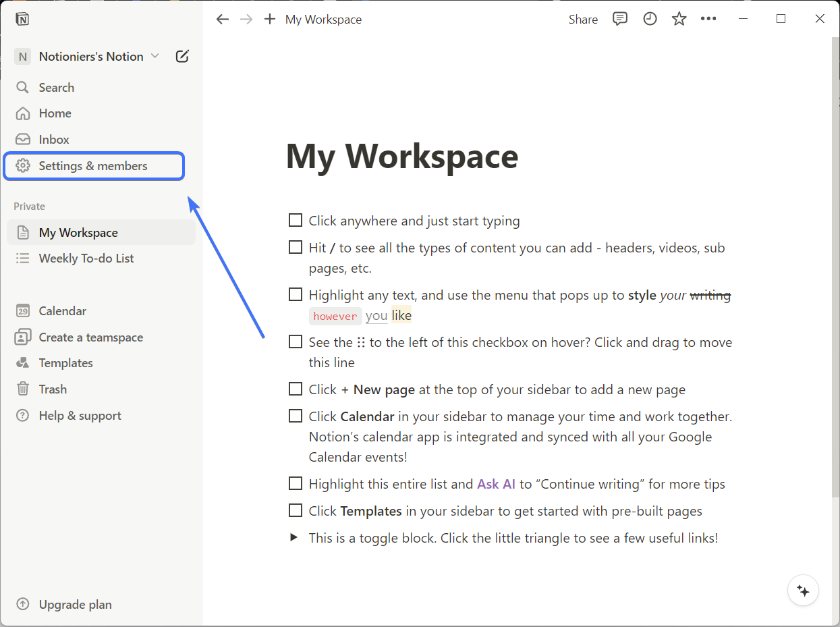Image resolution: width=840 pixels, height=627 pixels.
Task: Click the forward navigation arrow
Action: click(246, 19)
